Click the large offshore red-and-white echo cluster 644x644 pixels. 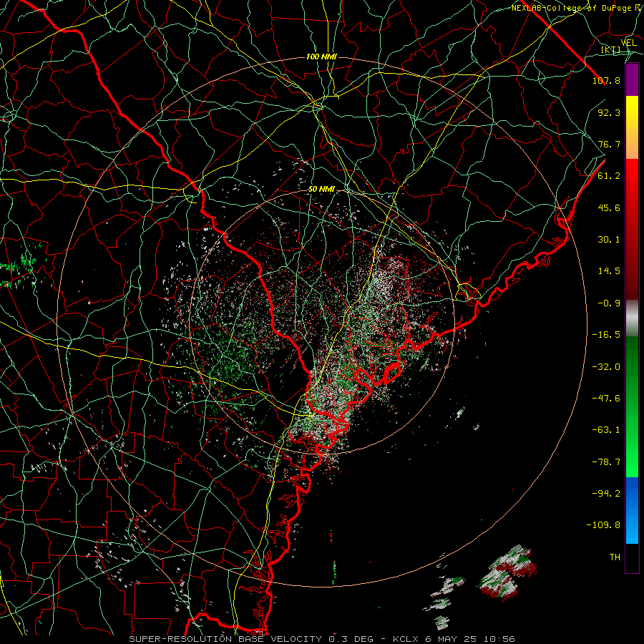point(507,572)
